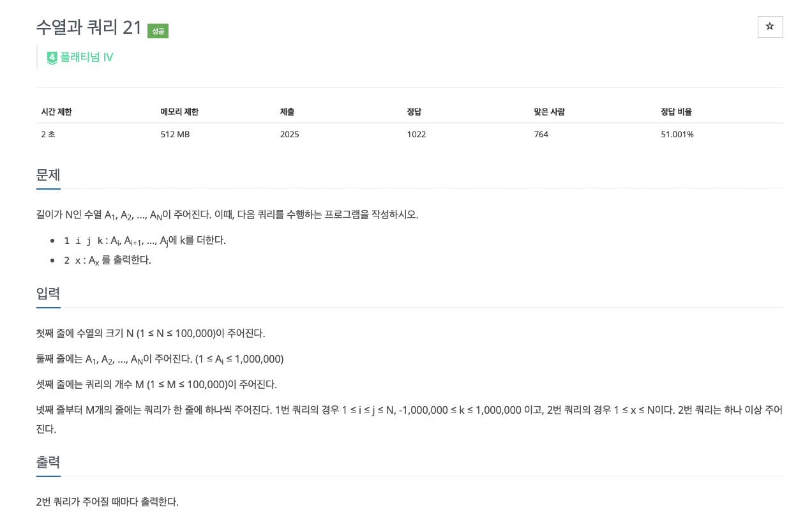Select the Platinum IV tier shield icon
Screen dimensions: 812x521
click(x=51, y=57)
